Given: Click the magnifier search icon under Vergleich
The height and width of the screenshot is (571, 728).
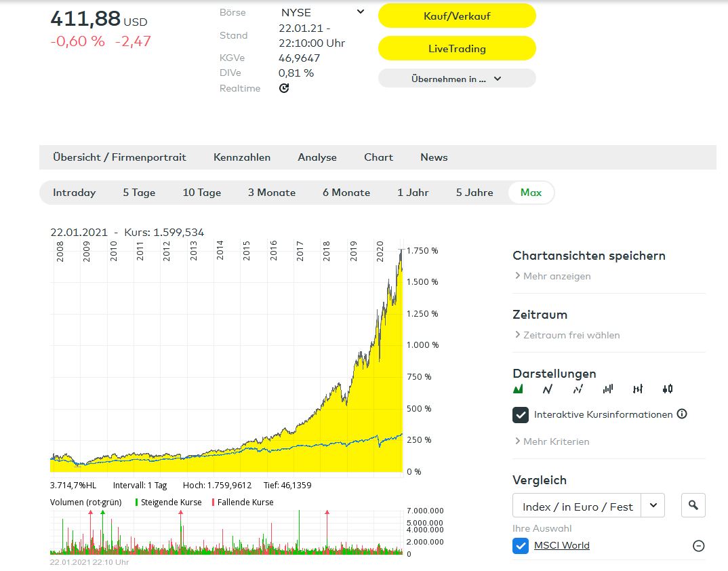Looking at the screenshot, I should coord(693,505).
